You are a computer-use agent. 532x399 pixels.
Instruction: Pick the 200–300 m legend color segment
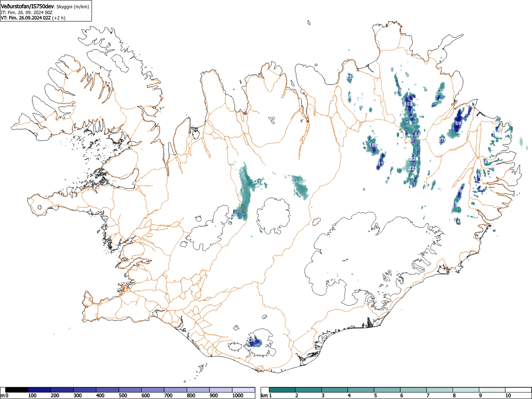(62, 390)
